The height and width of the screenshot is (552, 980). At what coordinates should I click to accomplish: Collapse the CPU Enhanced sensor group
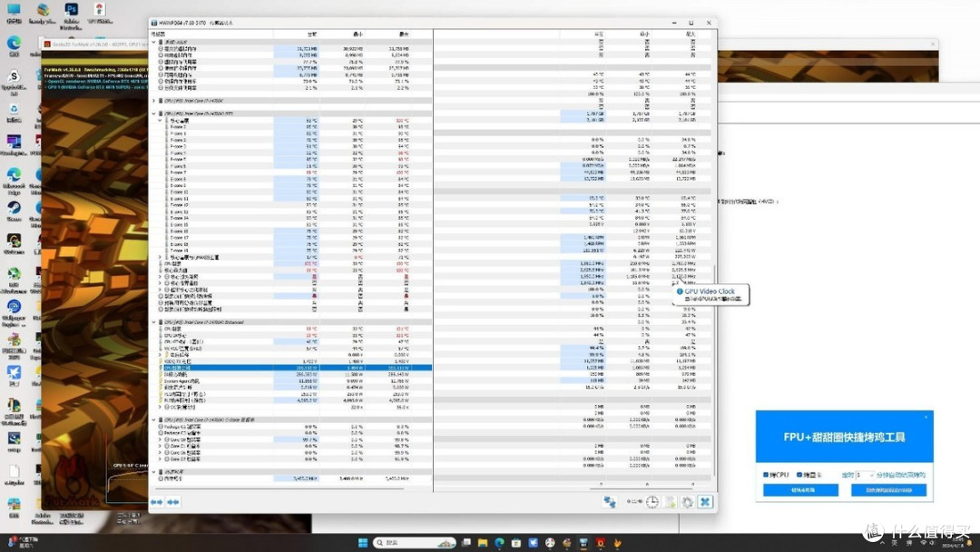pos(153,322)
